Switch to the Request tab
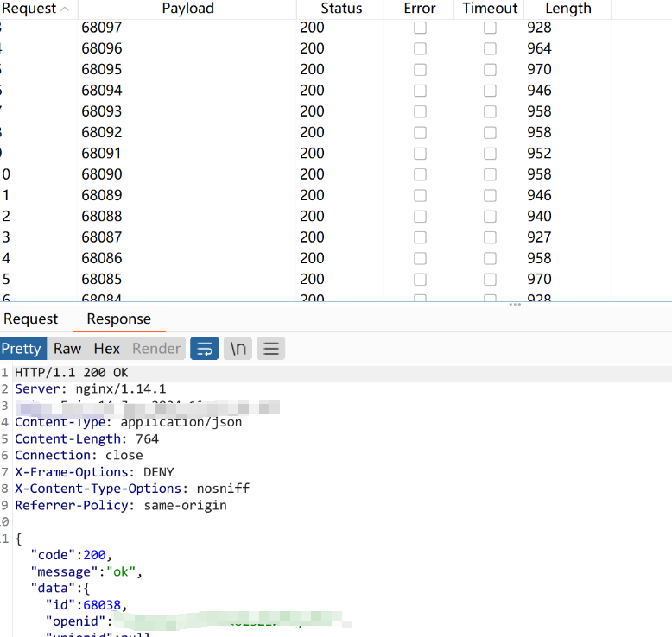Viewport: 672px width, 637px height. click(31, 319)
